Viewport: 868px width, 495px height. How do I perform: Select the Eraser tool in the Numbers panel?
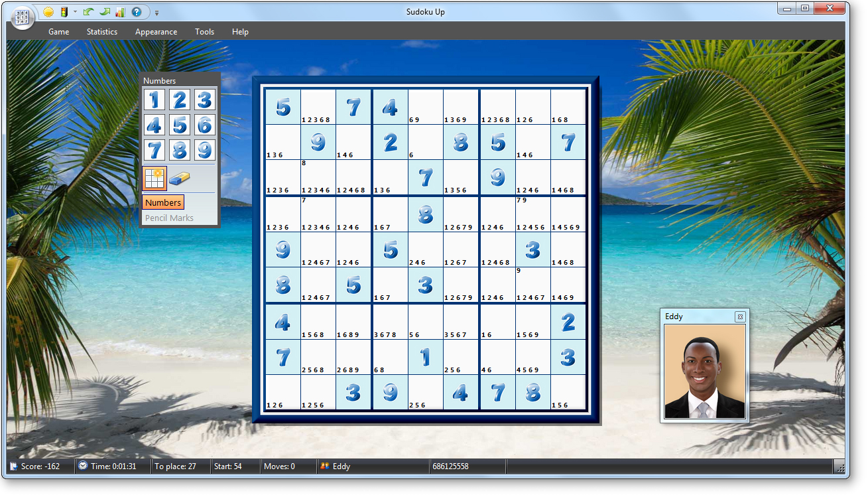click(x=180, y=177)
